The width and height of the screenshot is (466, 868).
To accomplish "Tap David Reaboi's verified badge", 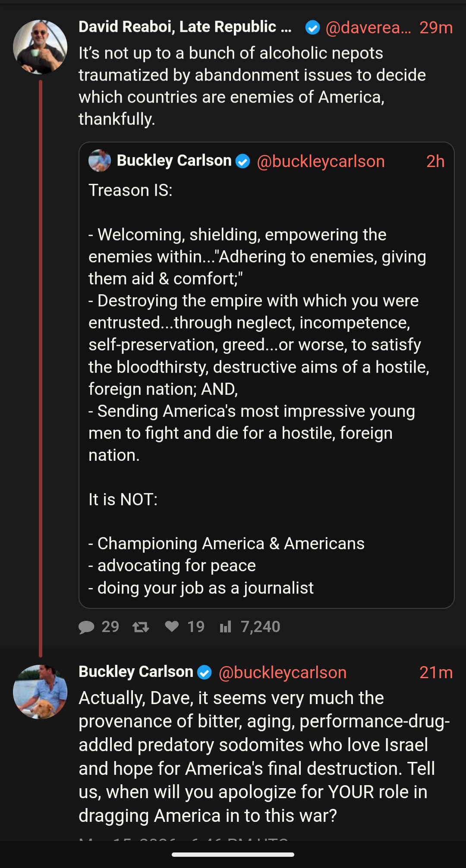I will (x=312, y=28).
